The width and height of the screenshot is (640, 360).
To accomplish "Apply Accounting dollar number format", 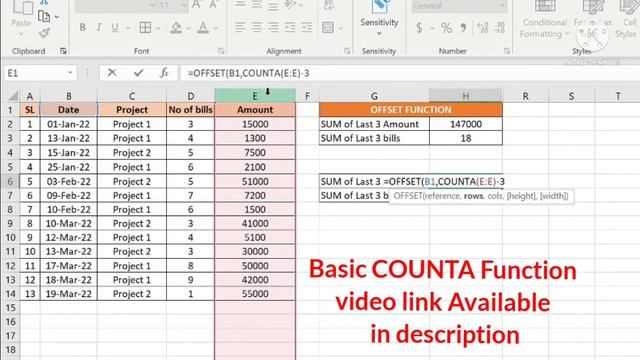I will pos(419,28).
